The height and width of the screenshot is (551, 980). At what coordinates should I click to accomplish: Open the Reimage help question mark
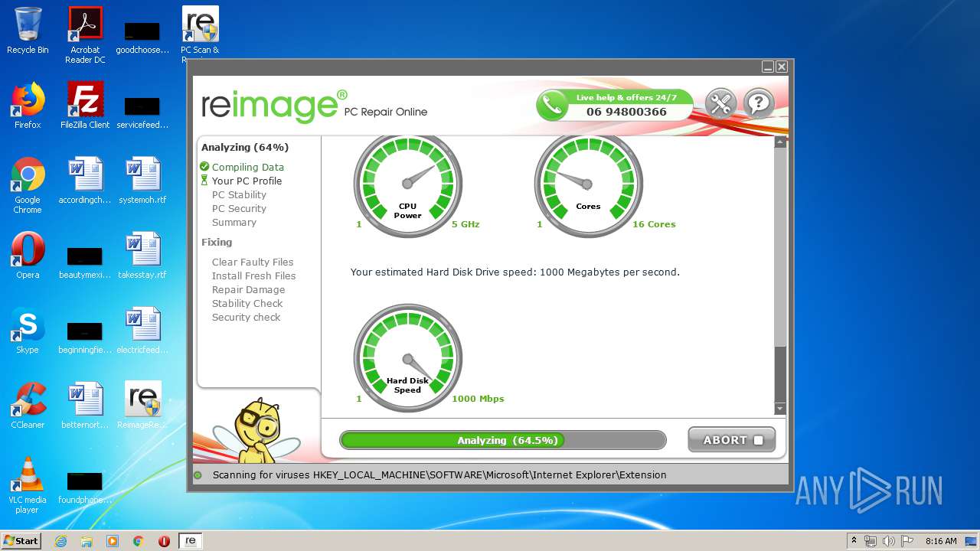[x=759, y=103]
